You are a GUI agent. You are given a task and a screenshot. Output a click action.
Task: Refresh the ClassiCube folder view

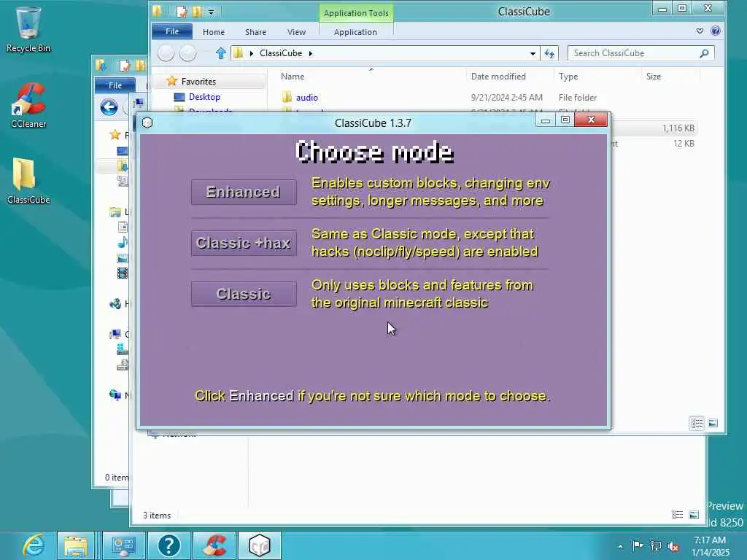(x=549, y=53)
